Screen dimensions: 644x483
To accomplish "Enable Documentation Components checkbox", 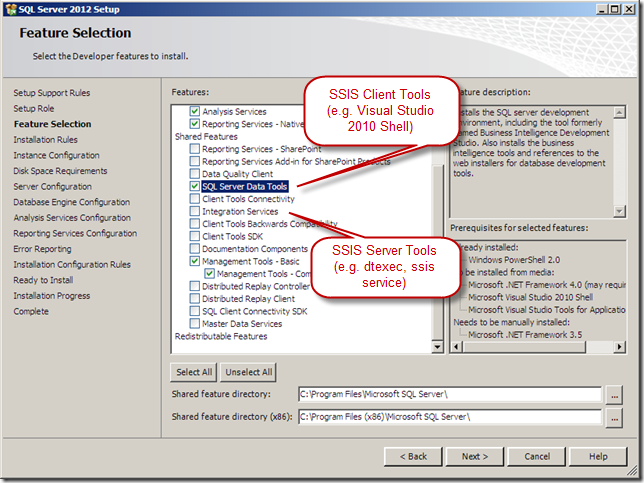I will [195, 248].
